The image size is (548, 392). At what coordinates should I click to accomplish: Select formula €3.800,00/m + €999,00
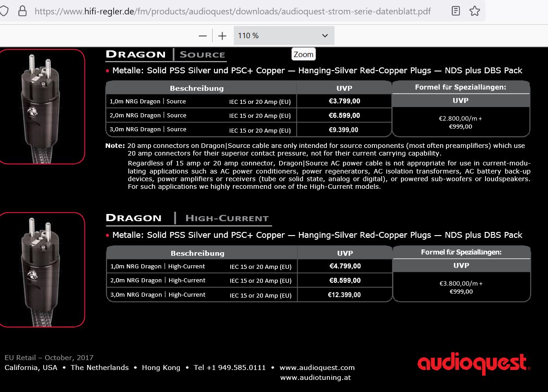coord(461,287)
